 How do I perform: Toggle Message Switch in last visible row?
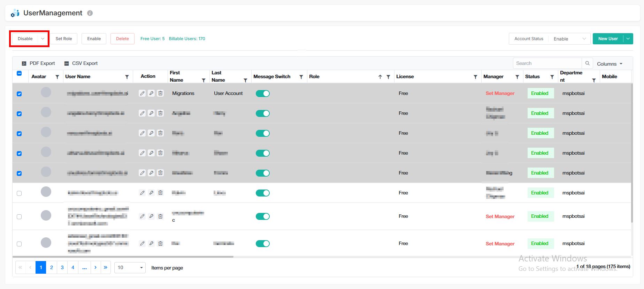[x=263, y=244]
